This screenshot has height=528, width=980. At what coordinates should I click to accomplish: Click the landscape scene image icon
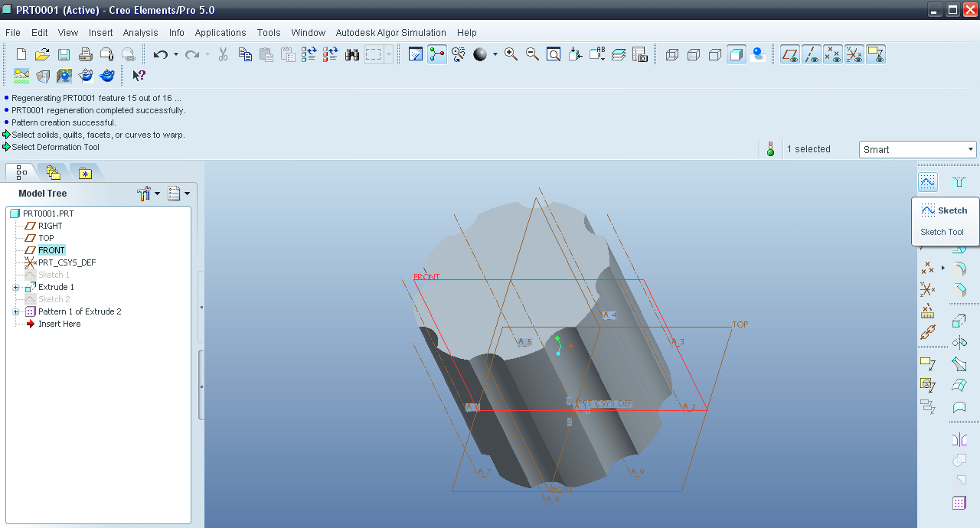click(x=21, y=76)
